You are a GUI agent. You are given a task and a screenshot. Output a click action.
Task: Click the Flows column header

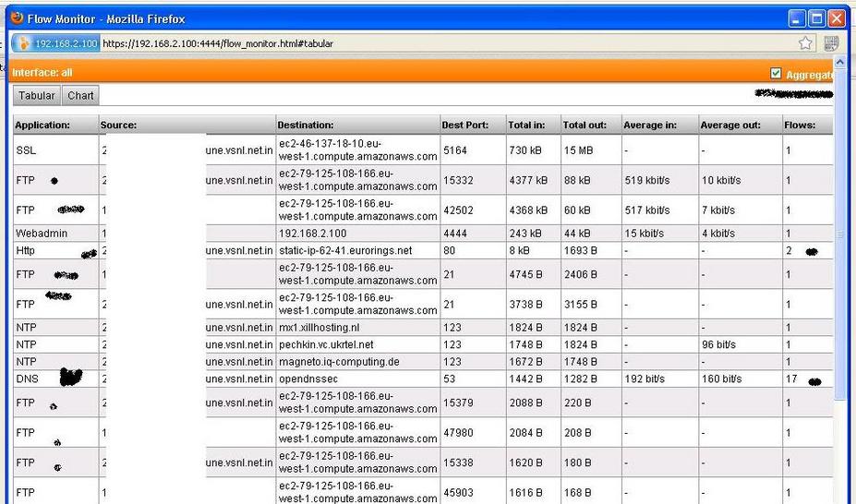800,125
